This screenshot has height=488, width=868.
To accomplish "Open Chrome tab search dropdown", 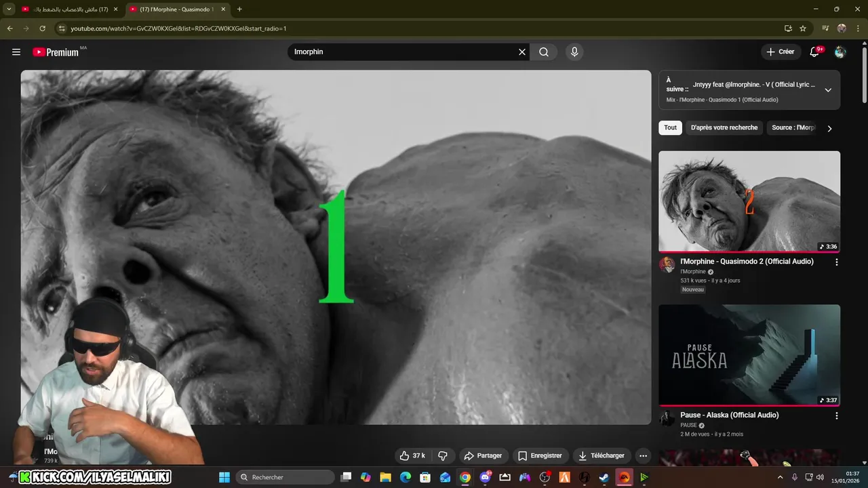I will pos(9,9).
